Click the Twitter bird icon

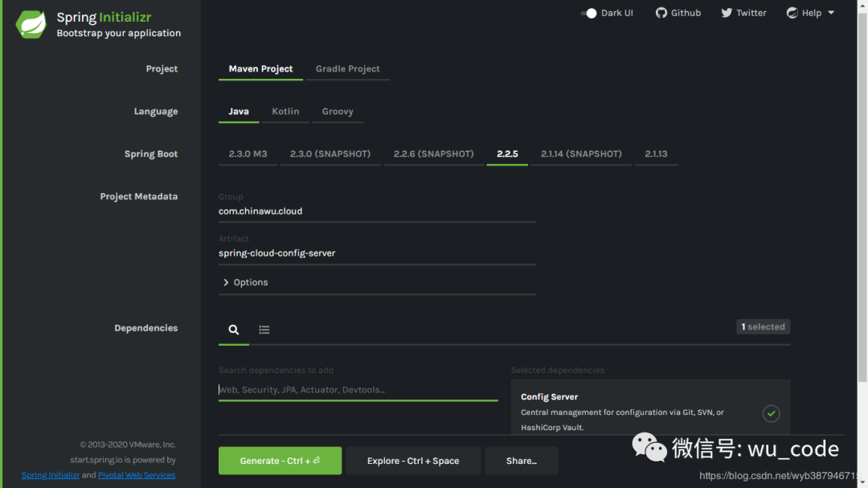(x=727, y=13)
